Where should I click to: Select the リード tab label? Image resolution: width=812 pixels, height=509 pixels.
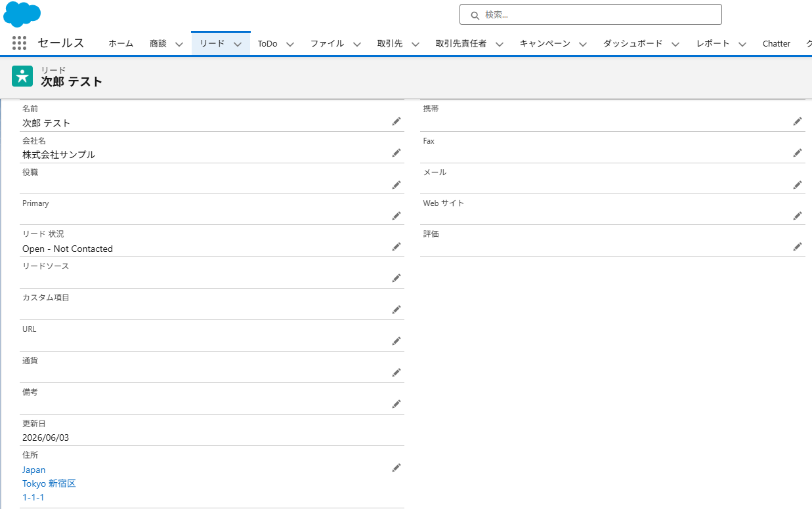[212, 44]
